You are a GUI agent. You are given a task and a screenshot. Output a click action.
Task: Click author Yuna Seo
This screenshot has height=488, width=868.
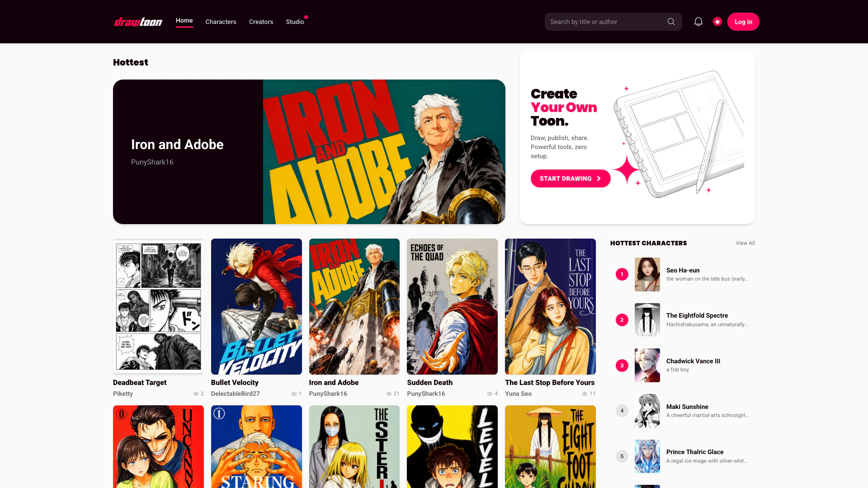pyautogui.click(x=519, y=394)
